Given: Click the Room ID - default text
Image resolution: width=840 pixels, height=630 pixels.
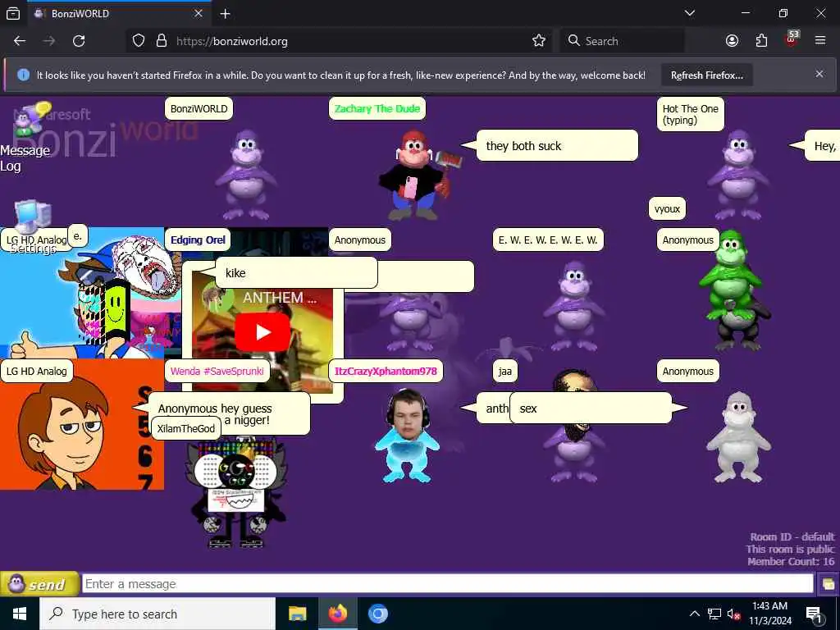Looking at the screenshot, I should click(792, 536).
